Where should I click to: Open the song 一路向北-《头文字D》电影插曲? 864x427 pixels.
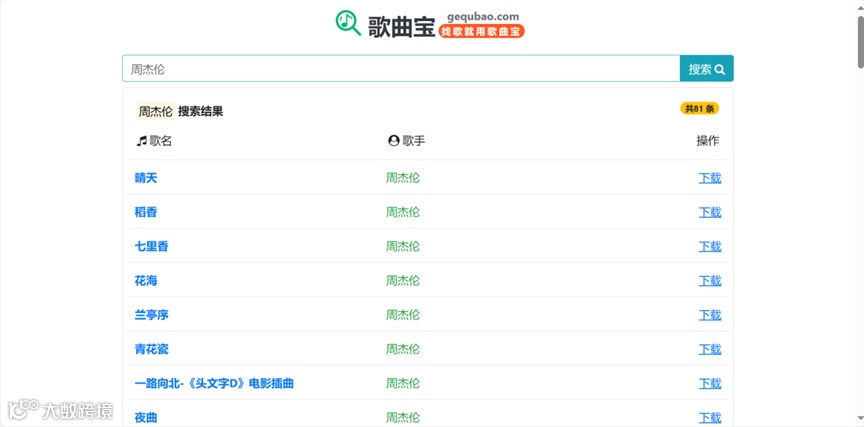click(x=214, y=383)
